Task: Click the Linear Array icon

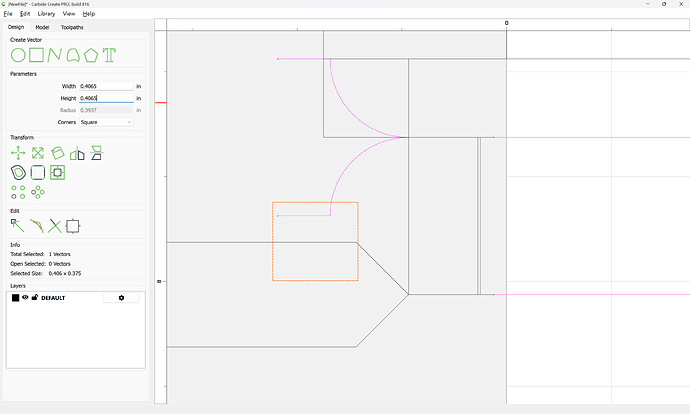Action: [18, 192]
